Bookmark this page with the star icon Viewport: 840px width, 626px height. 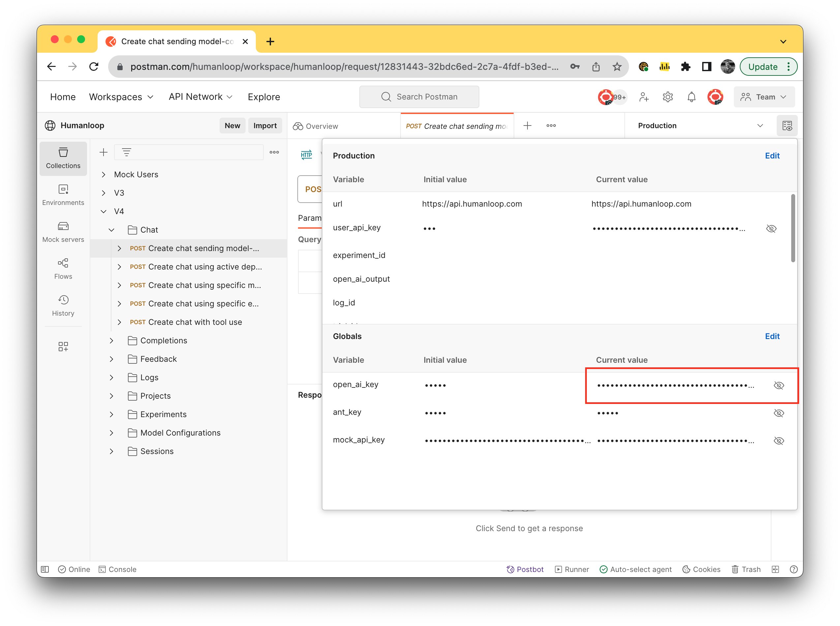click(617, 67)
